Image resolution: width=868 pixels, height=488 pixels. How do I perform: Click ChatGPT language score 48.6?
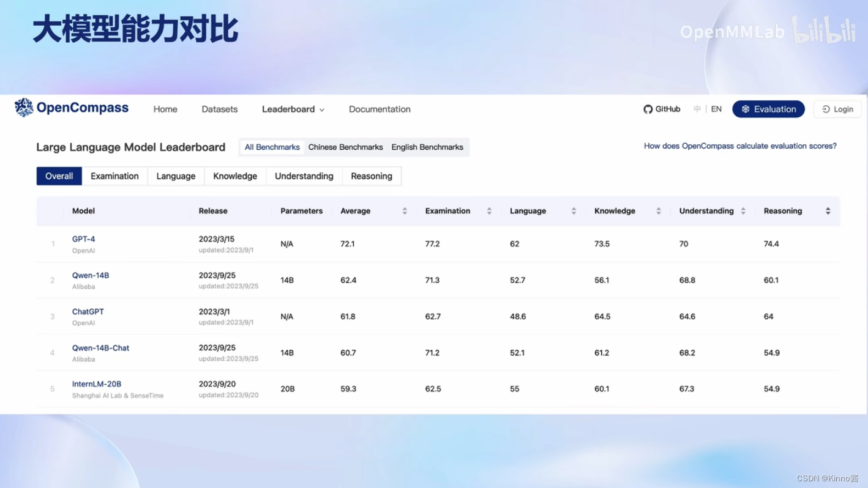[518, 317]
